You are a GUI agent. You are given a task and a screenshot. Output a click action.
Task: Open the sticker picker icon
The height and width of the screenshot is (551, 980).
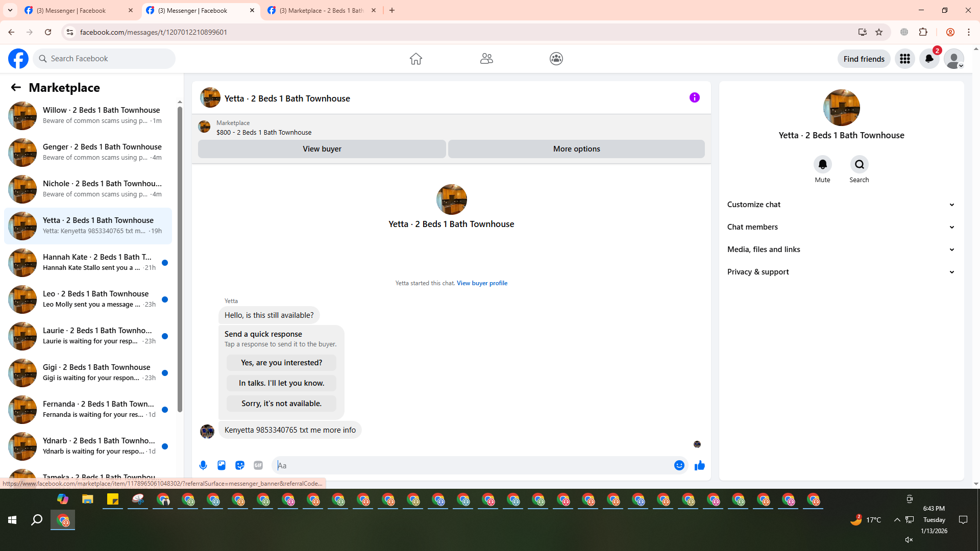pos(240,465)
